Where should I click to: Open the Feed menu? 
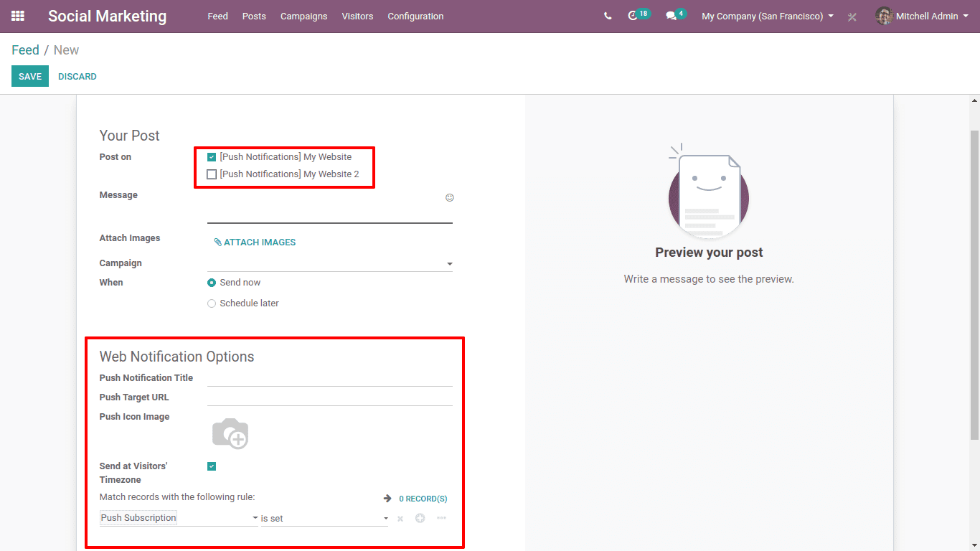(x=217, y=16)
